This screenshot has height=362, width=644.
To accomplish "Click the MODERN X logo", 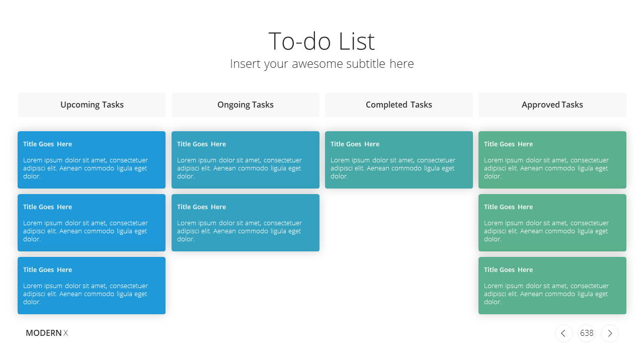I will click(x=47, y=333).
